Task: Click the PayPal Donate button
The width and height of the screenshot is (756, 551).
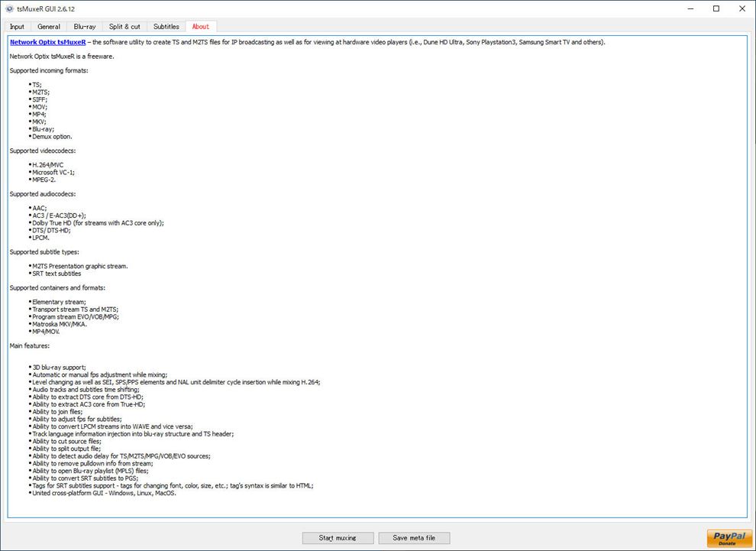Action: click(x=727, y=538)
